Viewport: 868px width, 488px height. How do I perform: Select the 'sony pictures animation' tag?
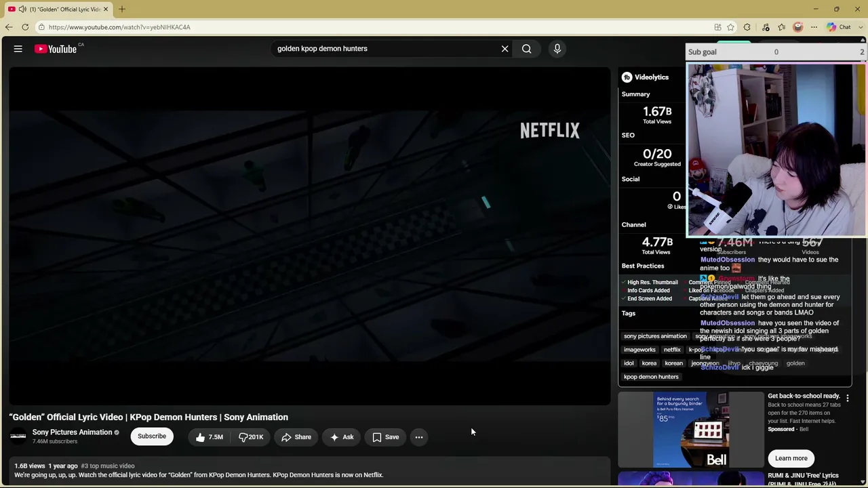click(x=655, y=336)
